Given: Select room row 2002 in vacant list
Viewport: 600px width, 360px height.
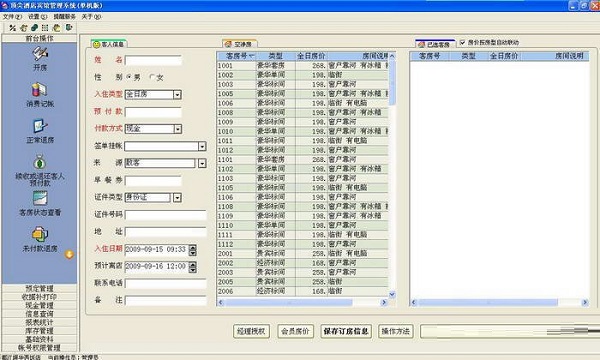Looking at the screenshot, I should [x=302, y=263].
